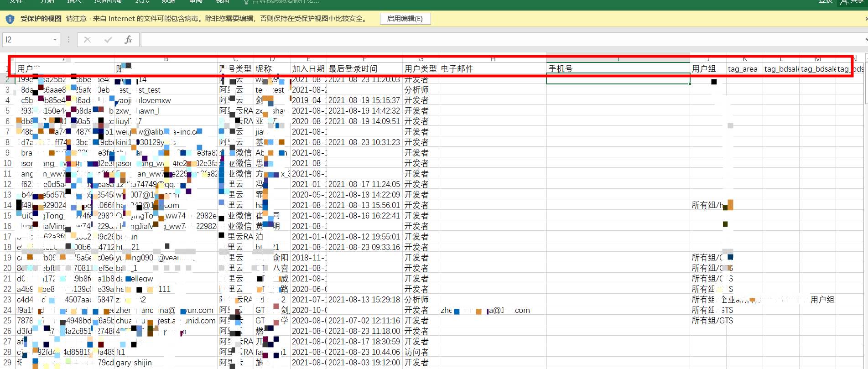Select row 14 by its row header
This screenshot has height=369, width=868.
7,205
